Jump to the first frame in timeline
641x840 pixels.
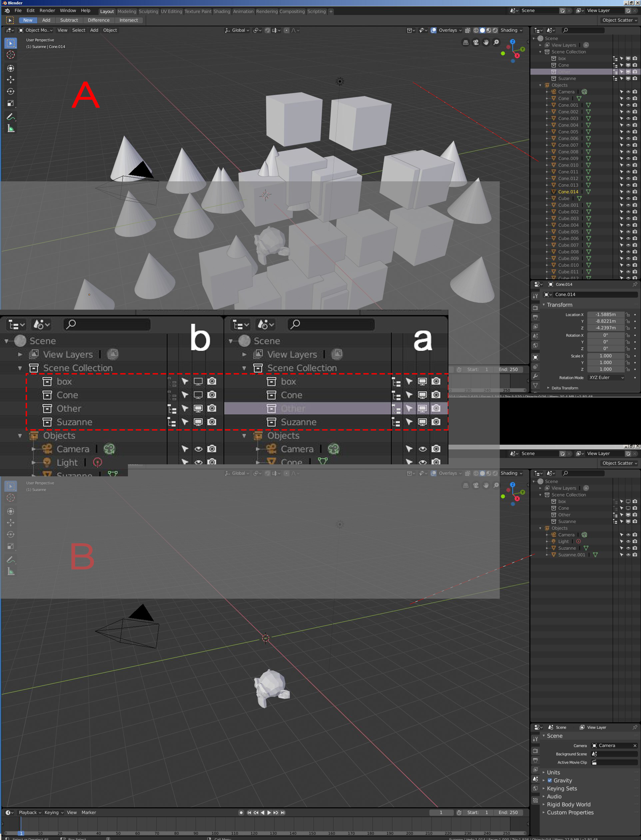click(249, 813)
